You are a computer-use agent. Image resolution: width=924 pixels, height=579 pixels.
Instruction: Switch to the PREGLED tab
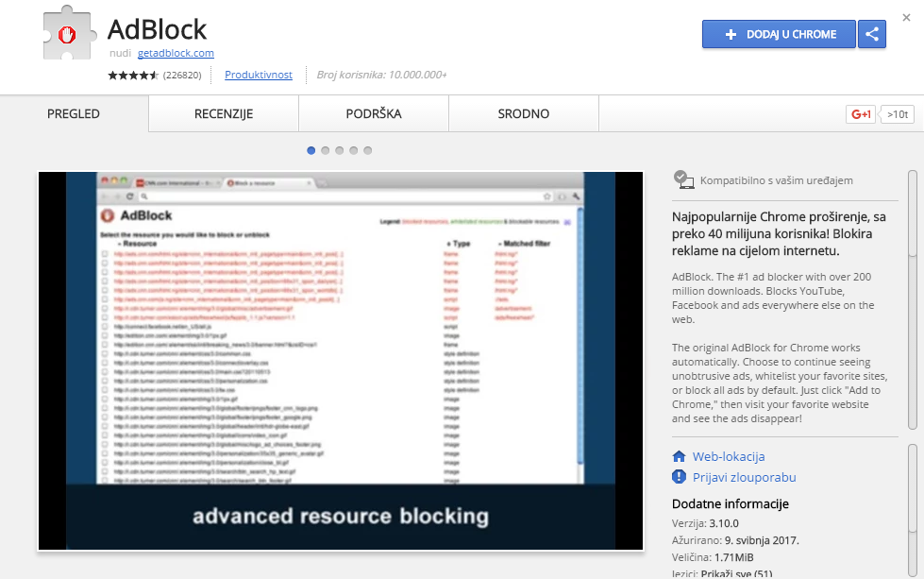(x=74, y=113)
